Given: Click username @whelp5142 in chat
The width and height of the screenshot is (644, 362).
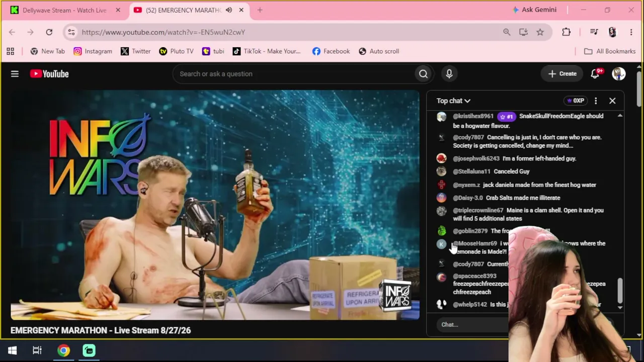Looking at the screenshot, I should pyautogui.click(x=470, y=305).
